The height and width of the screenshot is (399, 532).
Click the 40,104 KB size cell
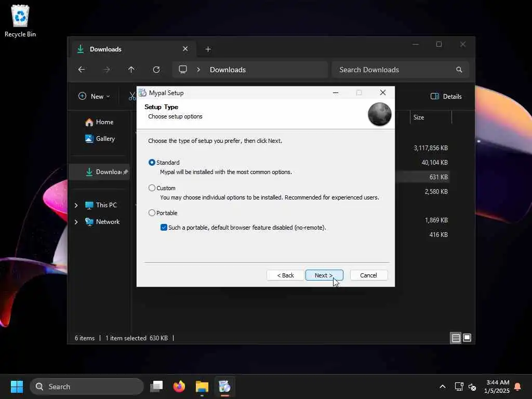pyautogui.click(x=435, y=163)
